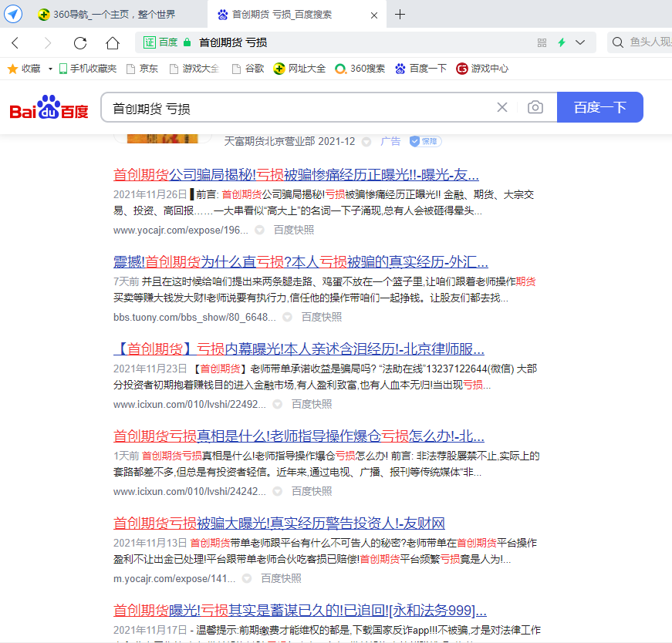The image size is (672, 643).
Task: Click the ad thumbnail image near top
Action: pos(163,138)
